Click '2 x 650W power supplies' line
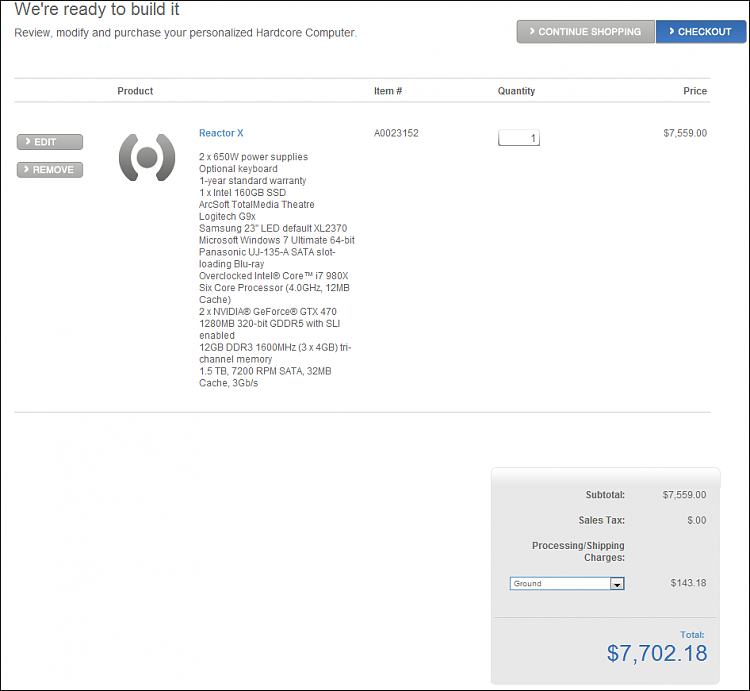 click(254, 157)
